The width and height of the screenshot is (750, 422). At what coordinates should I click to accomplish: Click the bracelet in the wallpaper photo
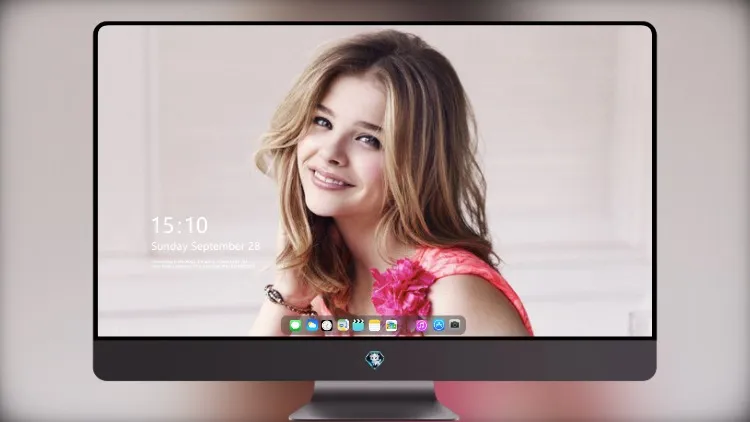(285, 300)
